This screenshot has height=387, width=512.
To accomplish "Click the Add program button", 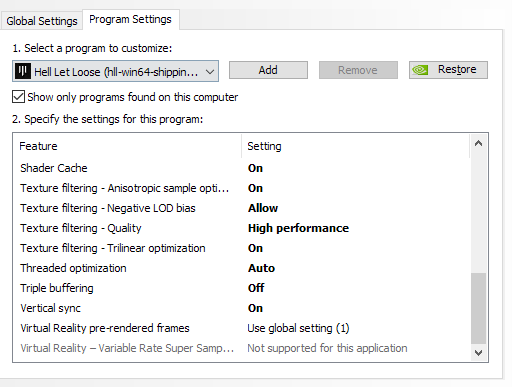I will click(x=268, y=70).
